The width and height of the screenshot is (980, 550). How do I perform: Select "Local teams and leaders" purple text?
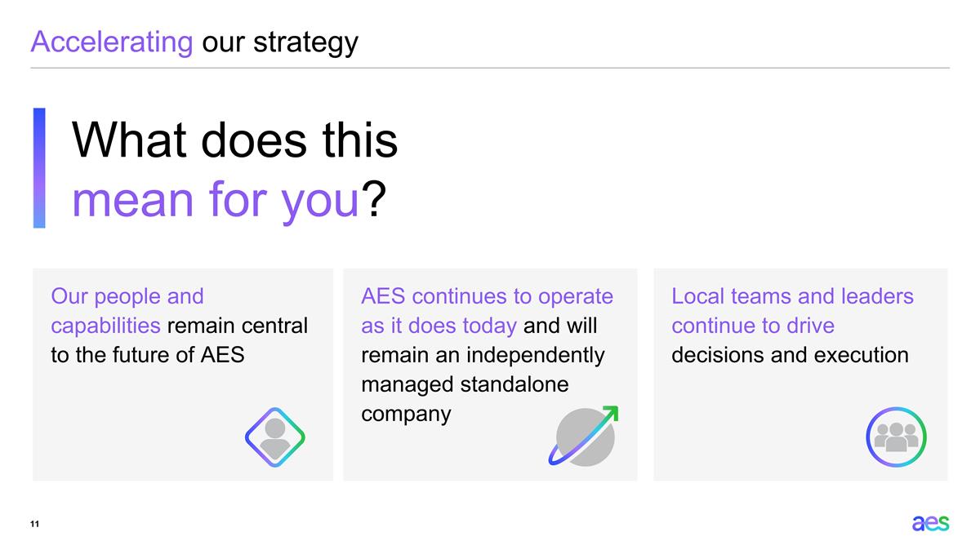tap(792, 296)
